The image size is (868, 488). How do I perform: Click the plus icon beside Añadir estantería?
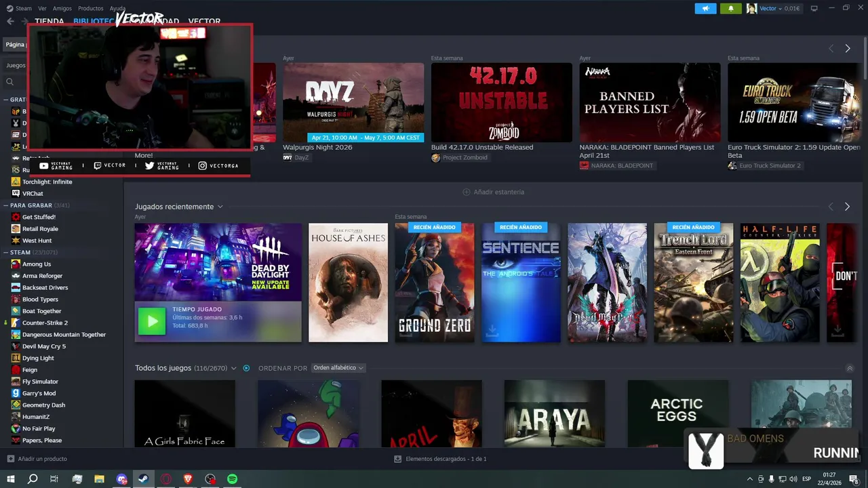(466, 192)
